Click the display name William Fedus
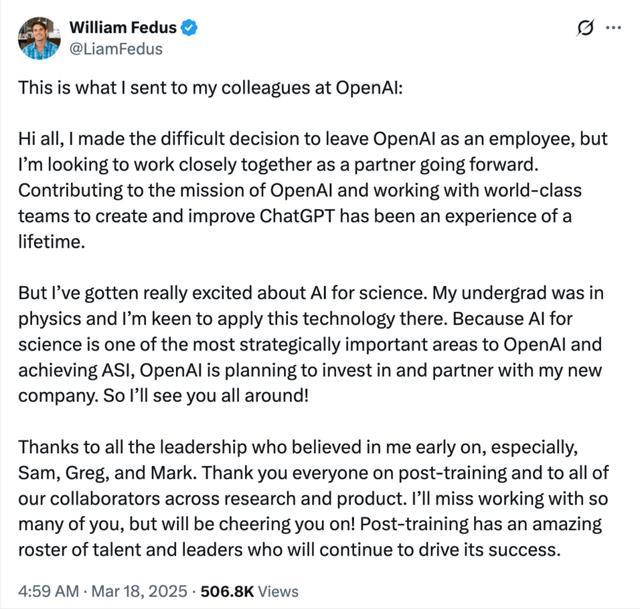The height and width of the screenshot is (609, 640). tap(121, 28)
